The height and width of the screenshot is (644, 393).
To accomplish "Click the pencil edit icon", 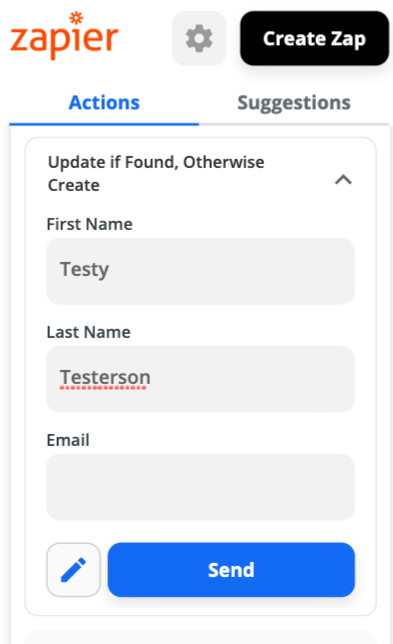I will pos(74,570).
